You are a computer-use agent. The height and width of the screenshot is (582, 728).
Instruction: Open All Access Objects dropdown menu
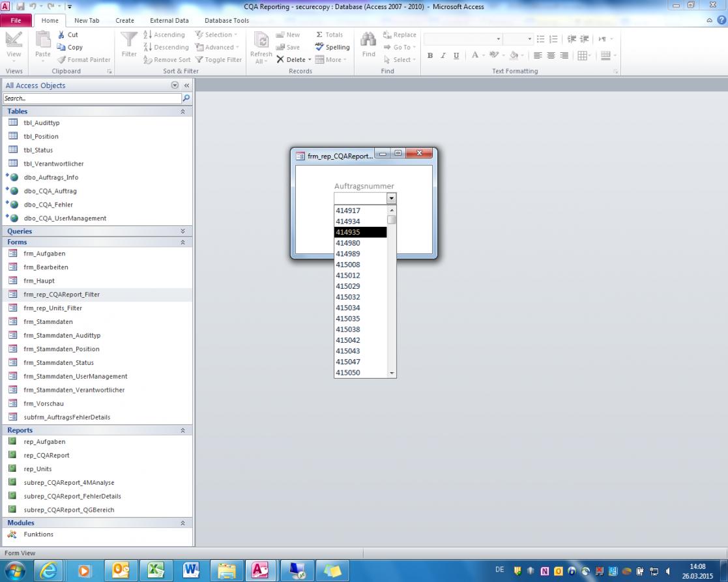click(x=175, y=85)
